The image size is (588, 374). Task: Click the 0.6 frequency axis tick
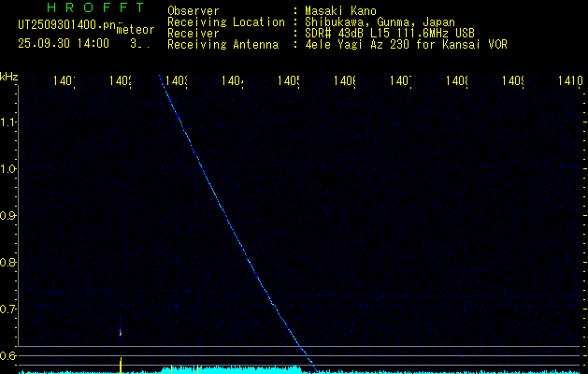(9, 355)
